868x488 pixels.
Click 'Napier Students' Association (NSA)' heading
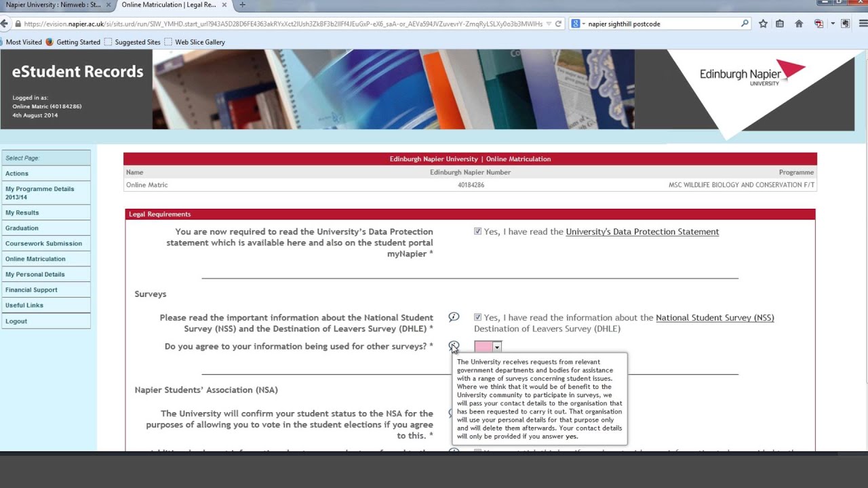tap(206, 390)
